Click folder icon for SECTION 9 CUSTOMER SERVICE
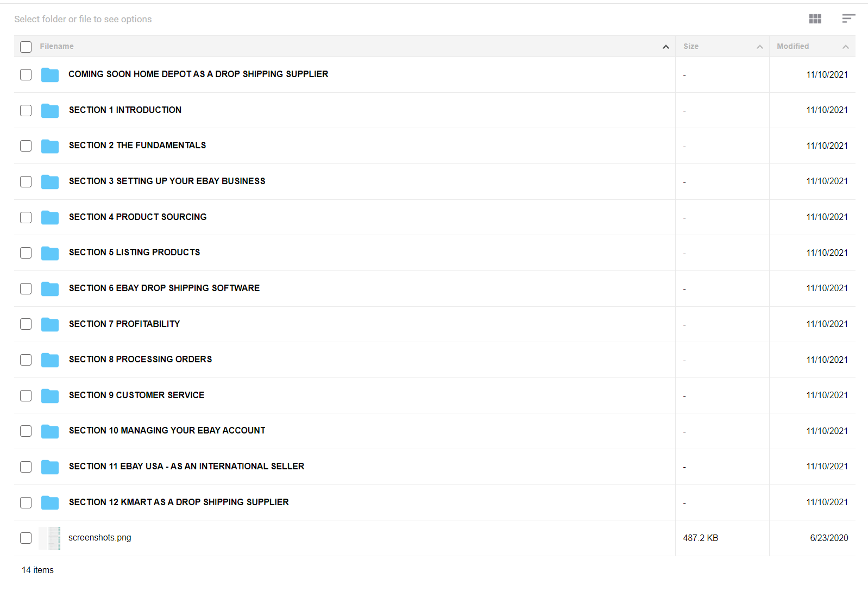Screen dimensions: 868x591 pos(50,396)
